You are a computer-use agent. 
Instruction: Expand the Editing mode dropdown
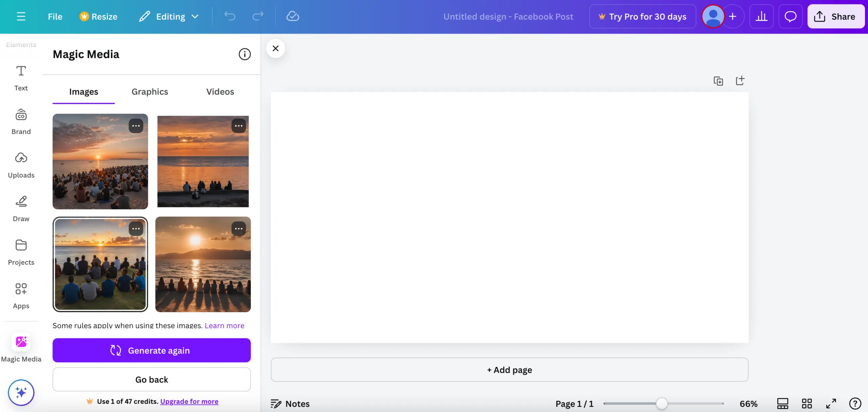(x=169, y=16)
